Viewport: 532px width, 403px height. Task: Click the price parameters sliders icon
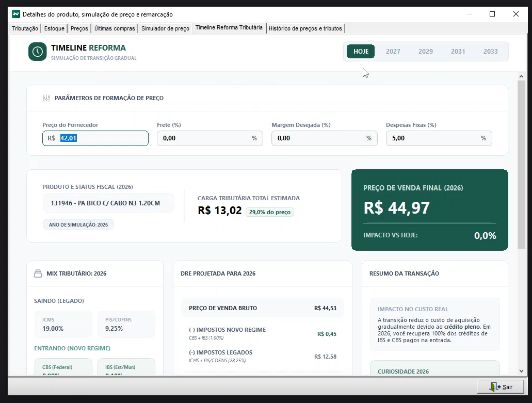click(x=46, y=98)
